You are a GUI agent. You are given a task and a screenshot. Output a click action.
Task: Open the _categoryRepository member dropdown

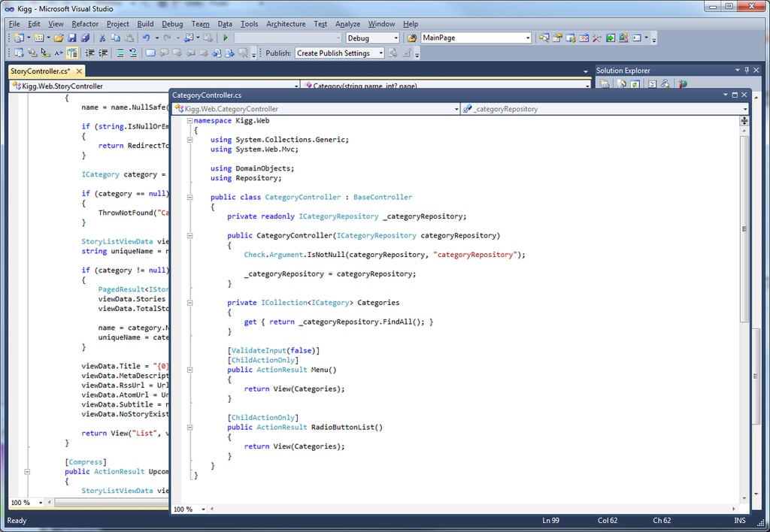pyautogui.click(x=745, y=109)
